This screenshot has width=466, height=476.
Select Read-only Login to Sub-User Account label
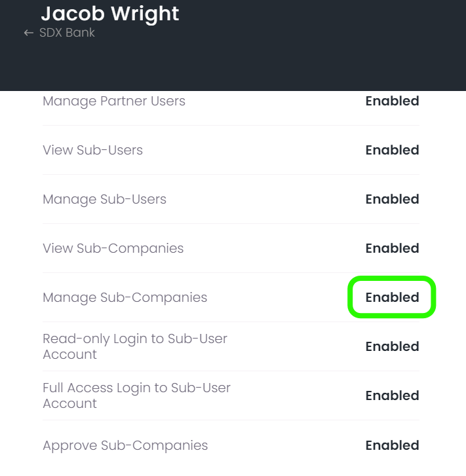pos(134,346)
